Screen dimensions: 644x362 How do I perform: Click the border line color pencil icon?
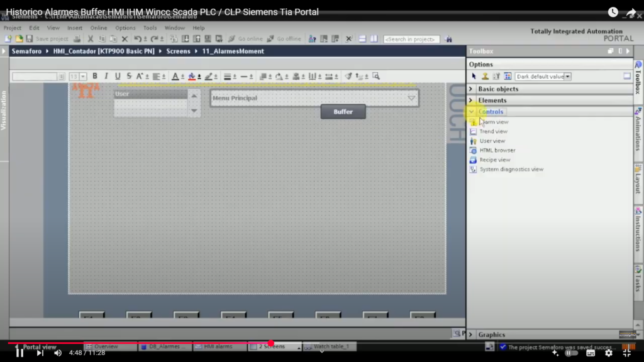[x=209, y=76]
